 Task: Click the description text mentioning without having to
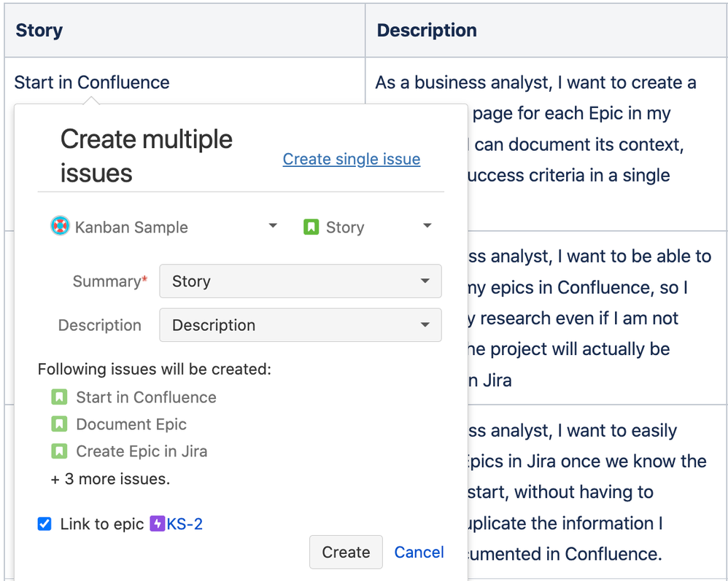561,492
